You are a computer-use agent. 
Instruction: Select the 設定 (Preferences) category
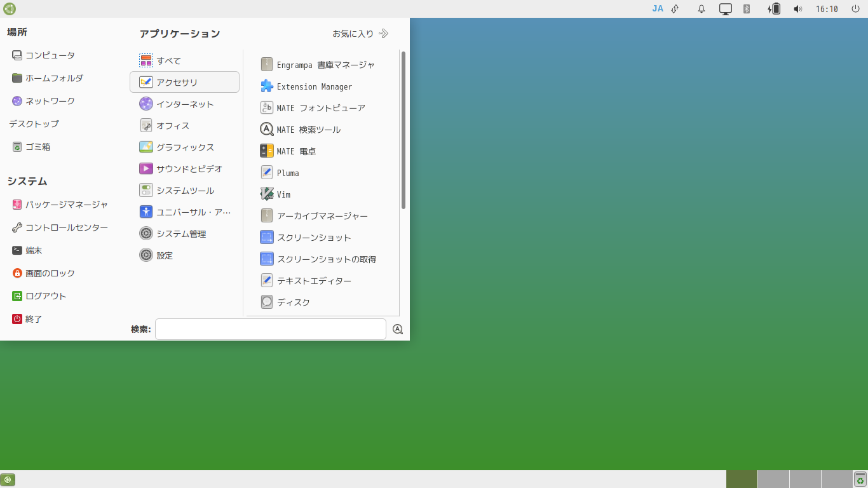[x=184, y=255]
